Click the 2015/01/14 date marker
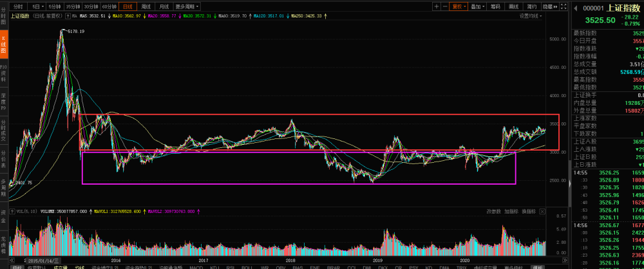The height and width of the screenshot is (269, 644). coord(44,261)
